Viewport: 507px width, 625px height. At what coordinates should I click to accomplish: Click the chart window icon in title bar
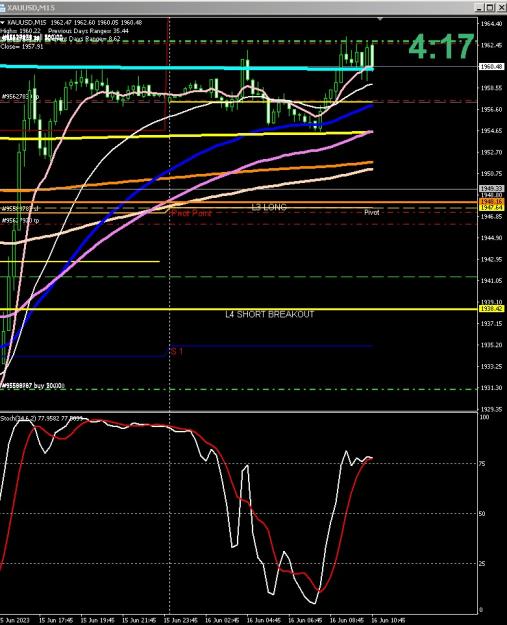click(x=2, y=8)
